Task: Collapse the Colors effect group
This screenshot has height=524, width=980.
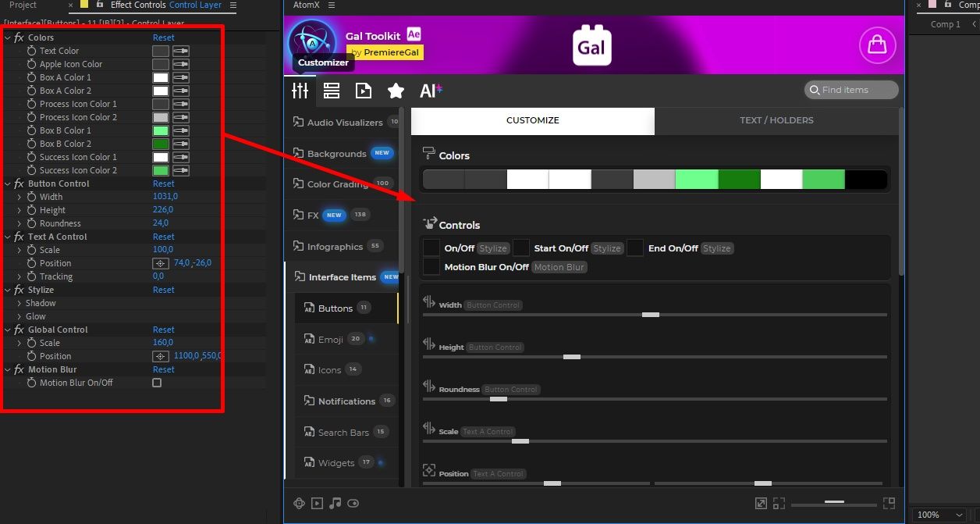Action: (x=8, y=37)
